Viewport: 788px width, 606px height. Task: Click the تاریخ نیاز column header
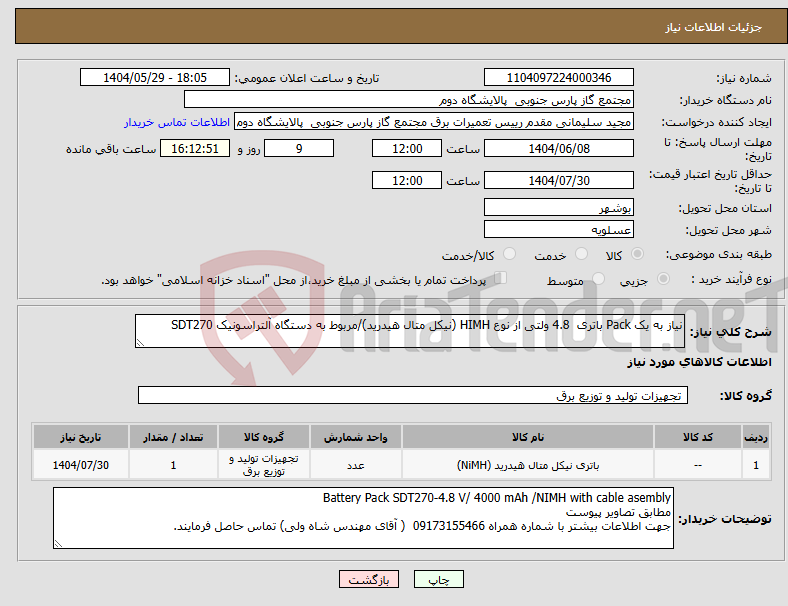pyautogui.click(x=81, y=437)
